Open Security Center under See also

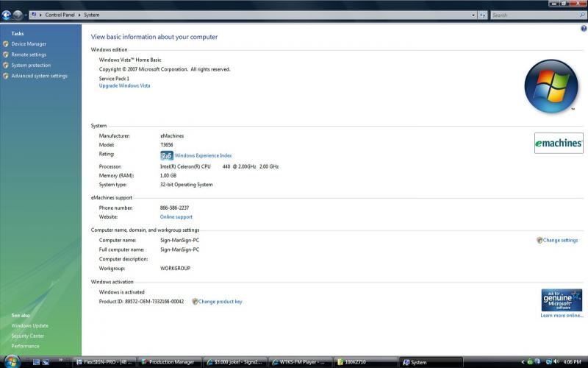pos(27,336)
